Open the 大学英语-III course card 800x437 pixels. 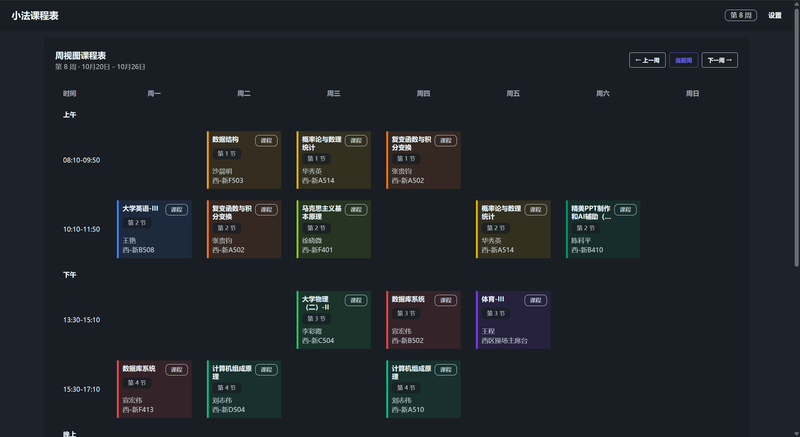tap(154, 229)
